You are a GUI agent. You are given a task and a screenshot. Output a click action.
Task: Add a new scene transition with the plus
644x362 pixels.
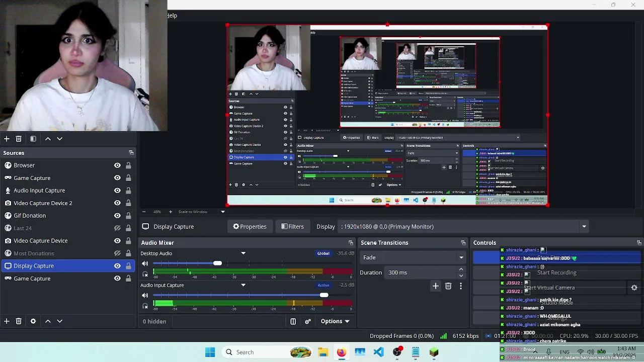[436, 286]
